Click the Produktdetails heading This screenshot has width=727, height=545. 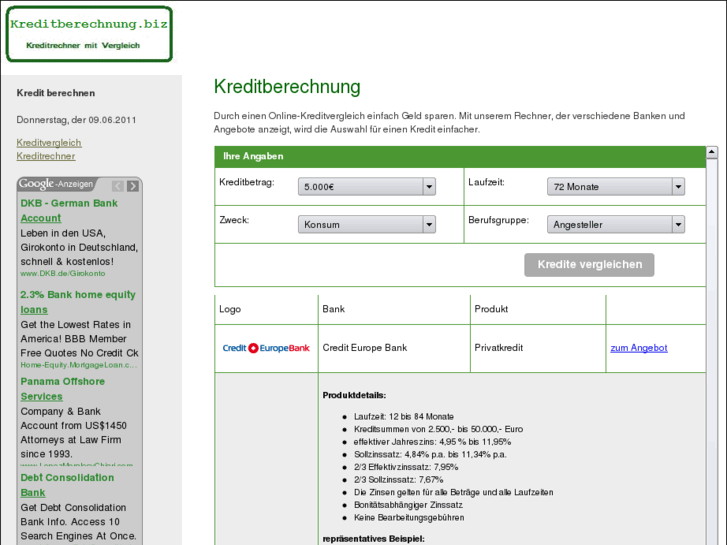tap(354, 396)
